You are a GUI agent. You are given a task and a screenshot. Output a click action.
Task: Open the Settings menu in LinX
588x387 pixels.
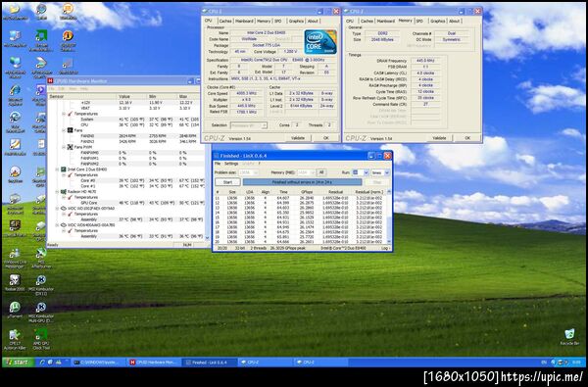(x=231, y=164)
